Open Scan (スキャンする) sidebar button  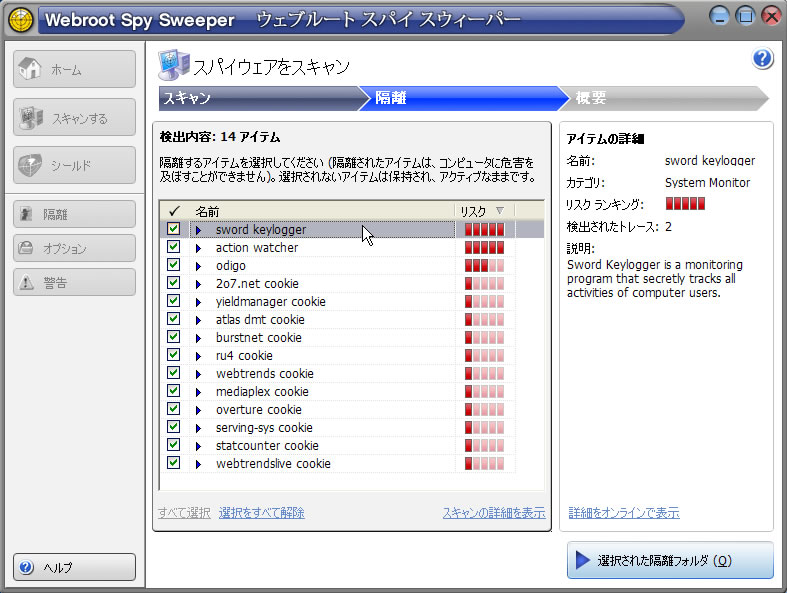(x=74, y=117)
